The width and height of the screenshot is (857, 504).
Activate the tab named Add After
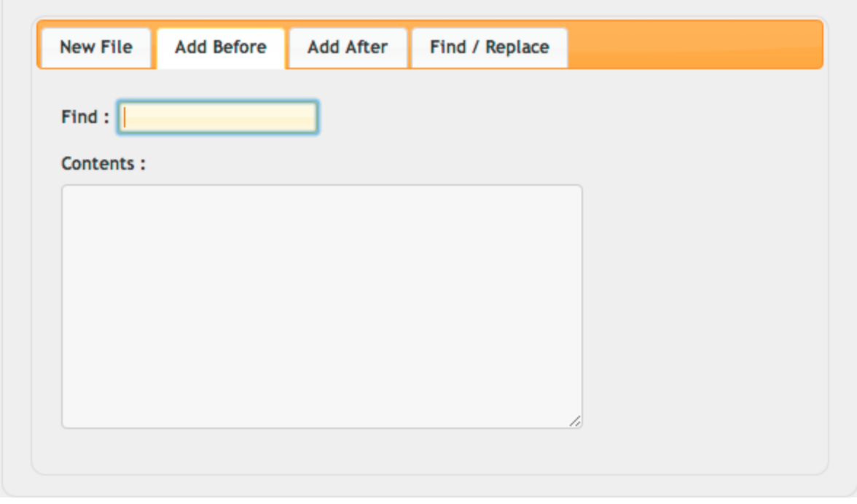click(348, 47)
